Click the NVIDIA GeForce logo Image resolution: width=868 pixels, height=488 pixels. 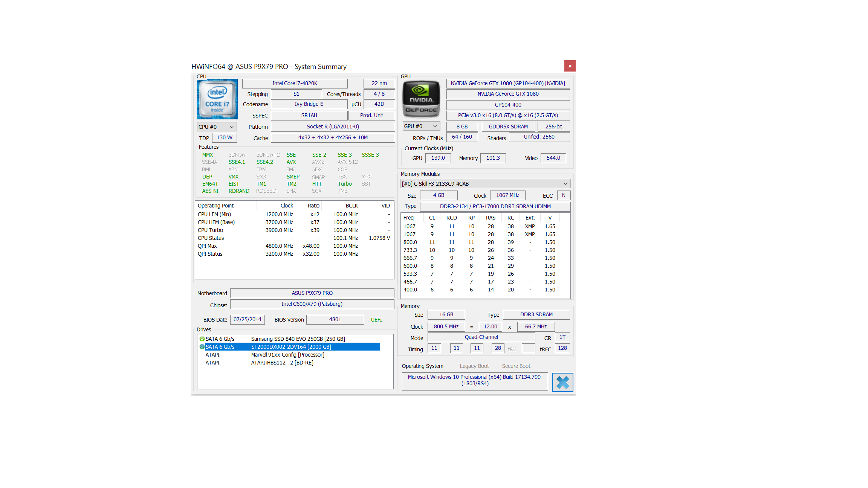[x=421, y=99]
